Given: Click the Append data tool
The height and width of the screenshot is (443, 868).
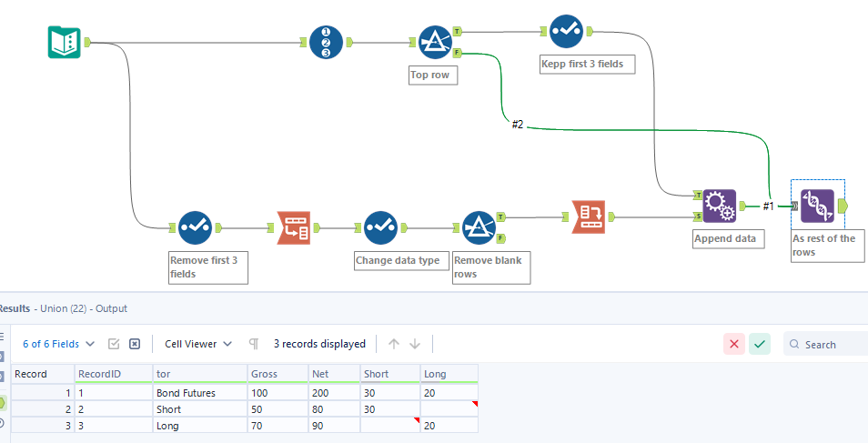Looking at the screenshot, I should [x=720, y=206].
